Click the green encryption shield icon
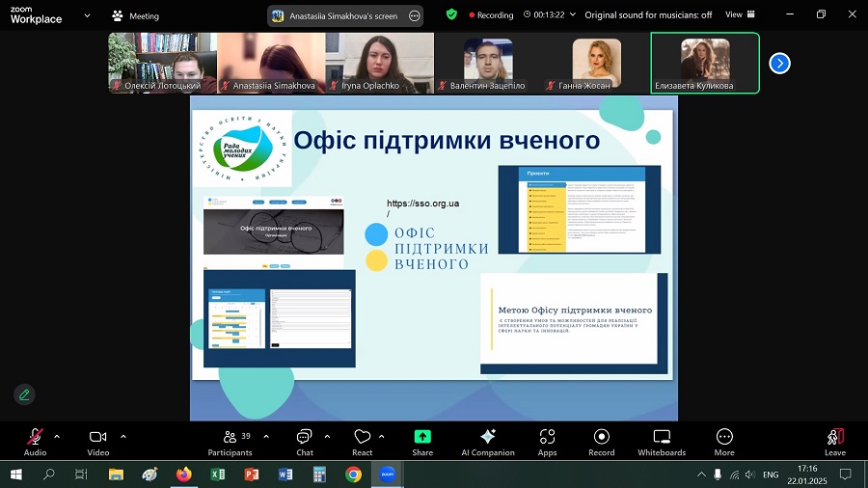The image size is (868, 488). click(x=451, y=15)
